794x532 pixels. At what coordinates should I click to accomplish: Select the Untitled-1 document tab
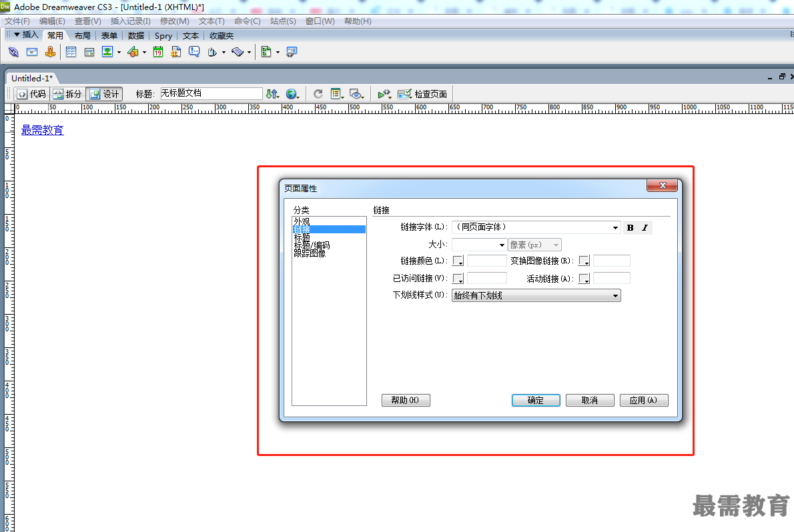point(32,79)
